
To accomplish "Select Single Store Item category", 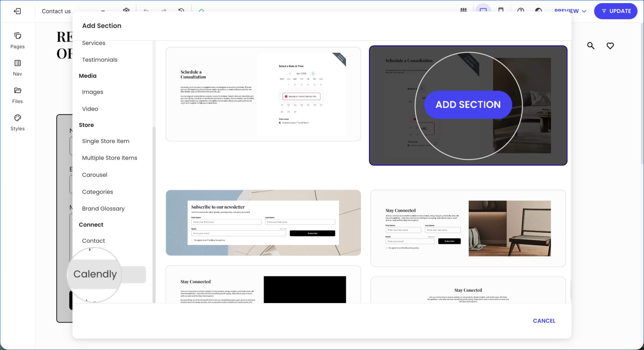I will coord(106,141).
